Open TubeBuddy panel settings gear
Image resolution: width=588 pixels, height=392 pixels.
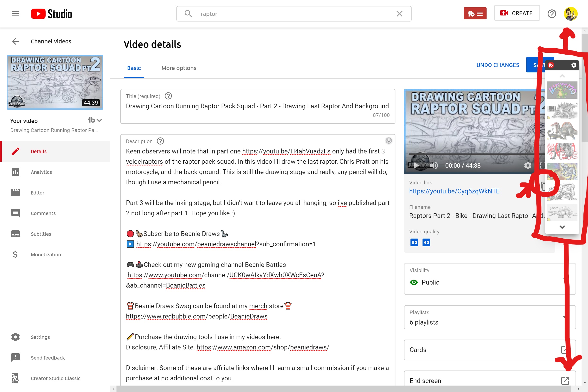pos(574,65)
